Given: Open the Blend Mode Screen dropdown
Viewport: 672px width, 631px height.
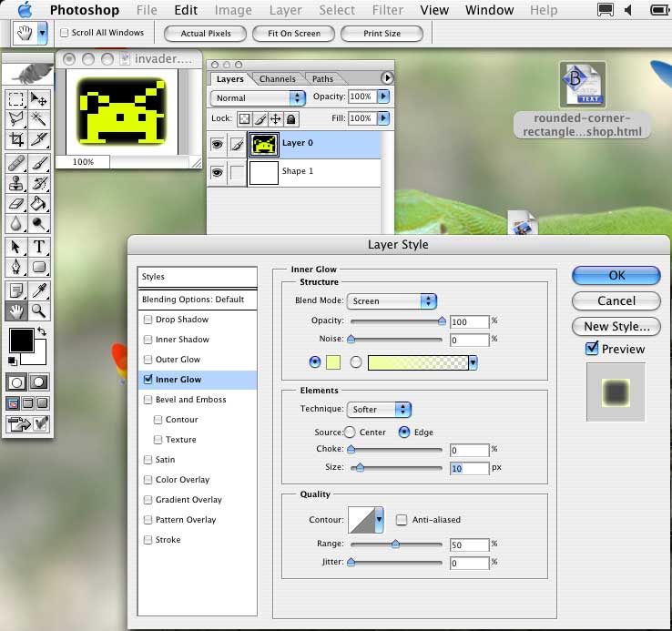Looking at the screenshot, I should tap(392, 301).
